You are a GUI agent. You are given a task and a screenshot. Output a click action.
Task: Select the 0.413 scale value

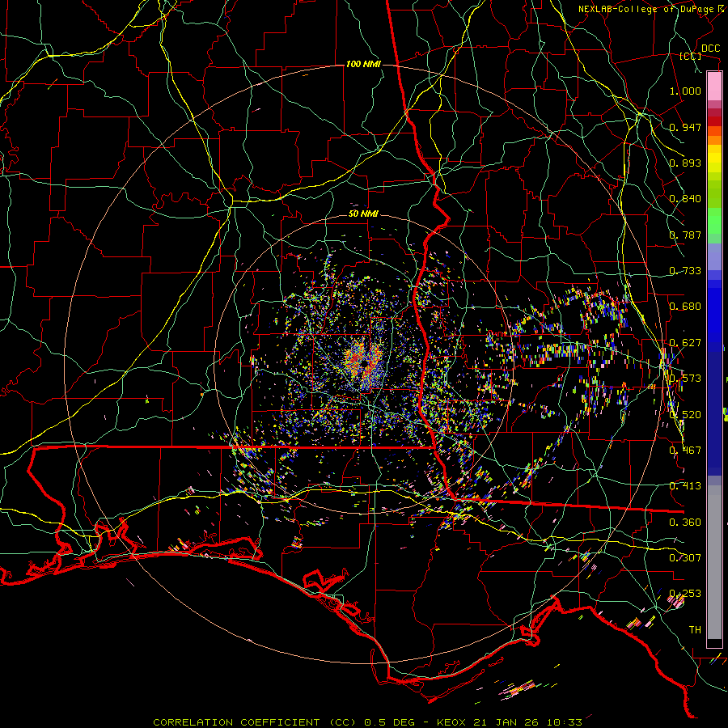(685, 486)
